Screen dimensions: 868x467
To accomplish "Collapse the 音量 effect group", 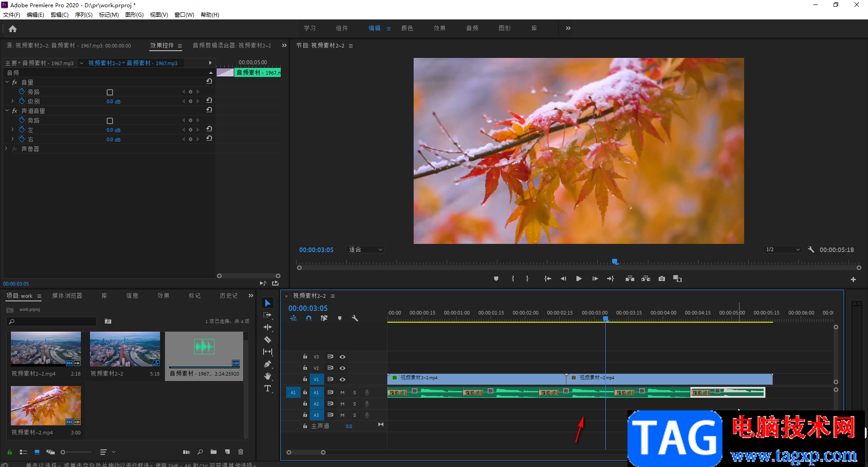I will [7, 82].
